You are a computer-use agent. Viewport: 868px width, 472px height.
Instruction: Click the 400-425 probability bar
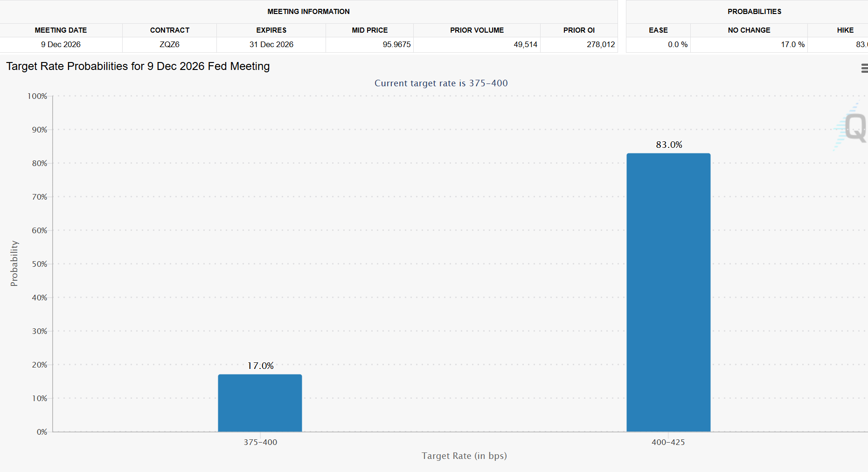click(x=668, y=292)
